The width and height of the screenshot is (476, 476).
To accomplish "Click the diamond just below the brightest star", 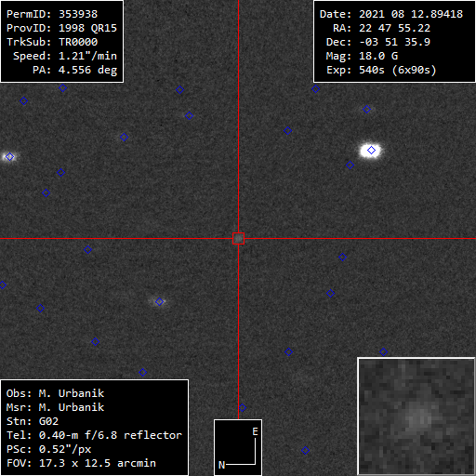I will click(350, 165).
